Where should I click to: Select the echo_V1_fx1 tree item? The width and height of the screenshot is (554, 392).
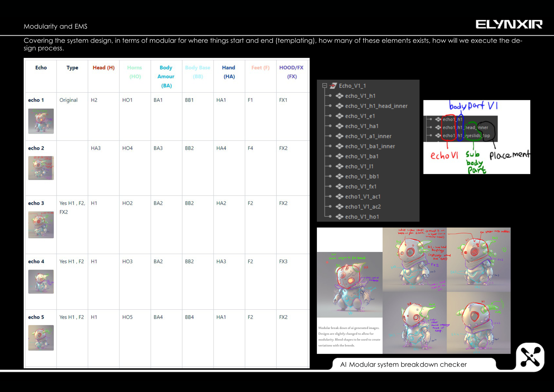(361, 187)
